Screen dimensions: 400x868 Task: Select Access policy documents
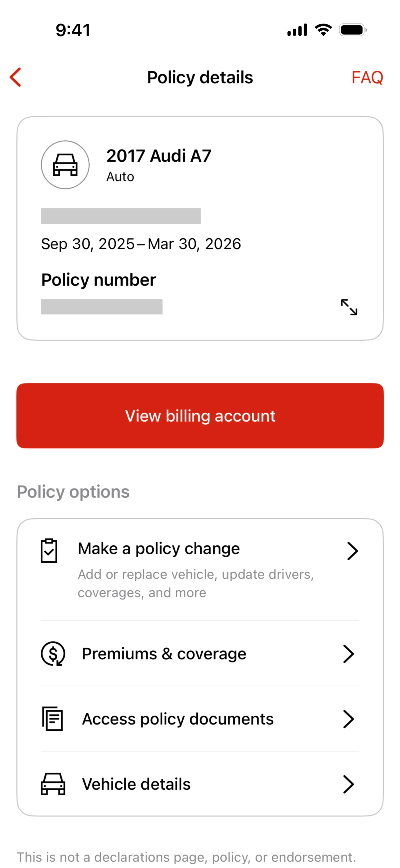[178, 719]
